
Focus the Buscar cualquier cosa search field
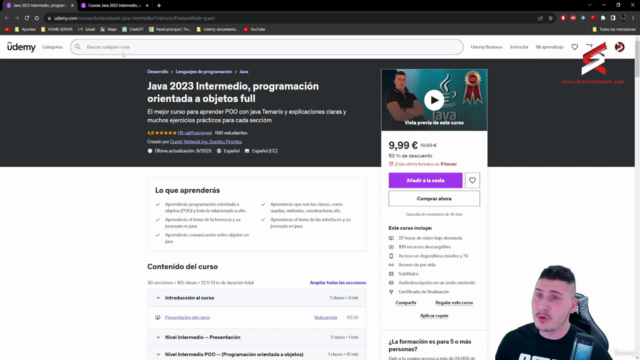pyautogui.click(x=267, y=47)
